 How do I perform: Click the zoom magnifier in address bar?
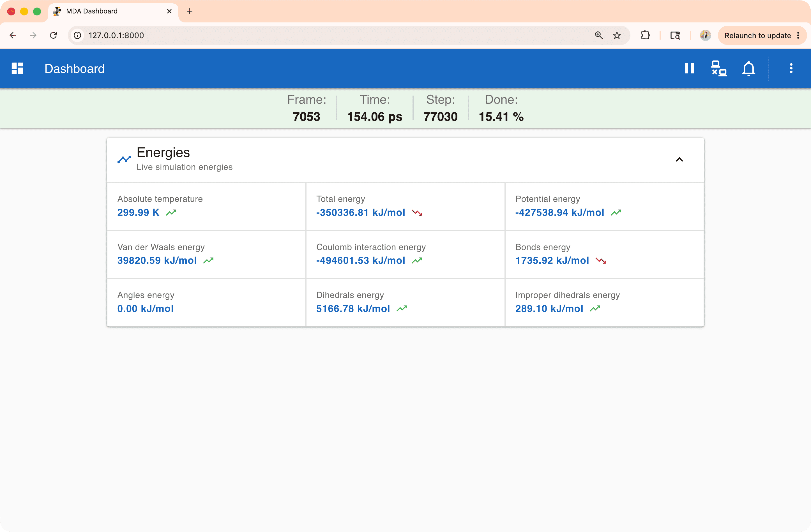[599, 35]
